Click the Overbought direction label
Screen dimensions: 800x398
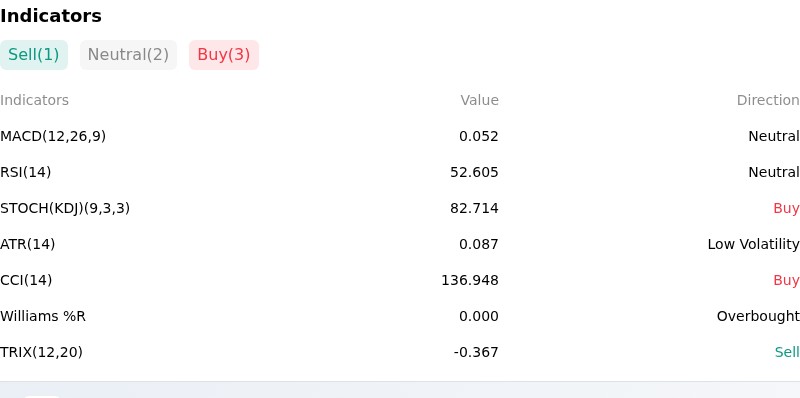758,316
